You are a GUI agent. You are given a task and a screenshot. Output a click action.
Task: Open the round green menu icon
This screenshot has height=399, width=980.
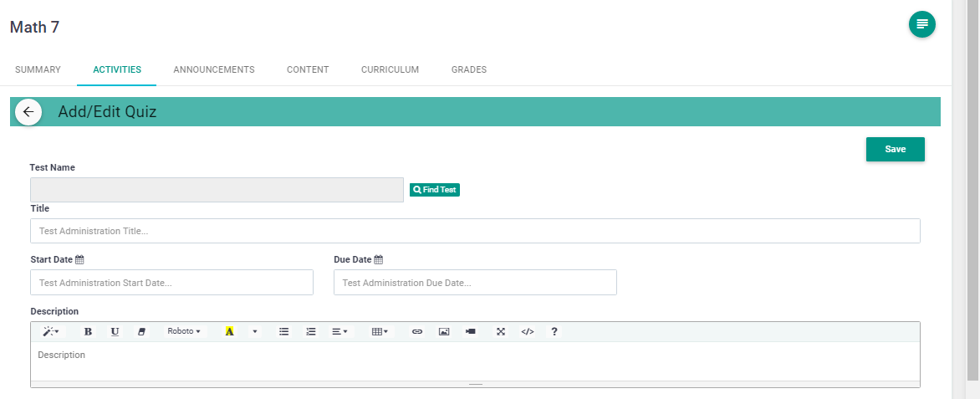coord(921,24)
